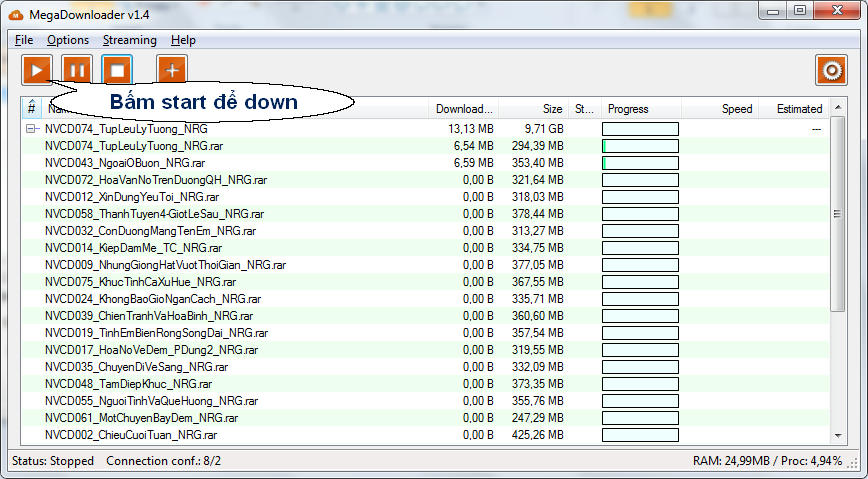Screen dimensions: 868x479
Task: Maximize the MegaDownloader window
Action: (799, 11)
